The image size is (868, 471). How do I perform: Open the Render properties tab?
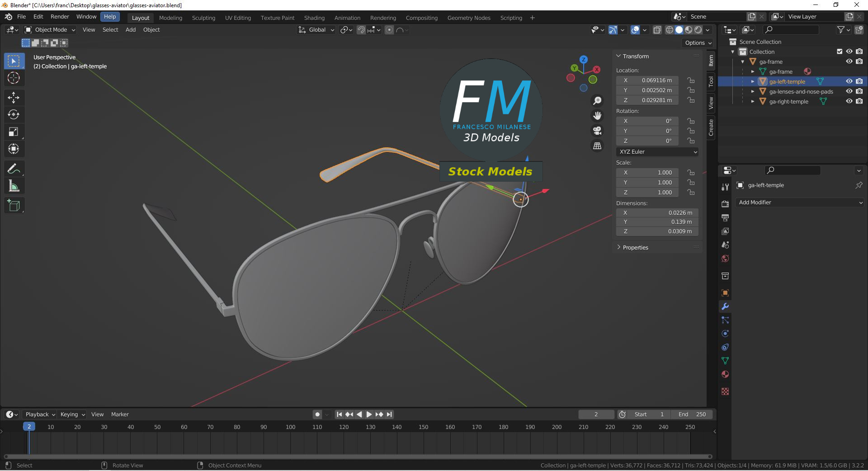click(x=725, y=204)
